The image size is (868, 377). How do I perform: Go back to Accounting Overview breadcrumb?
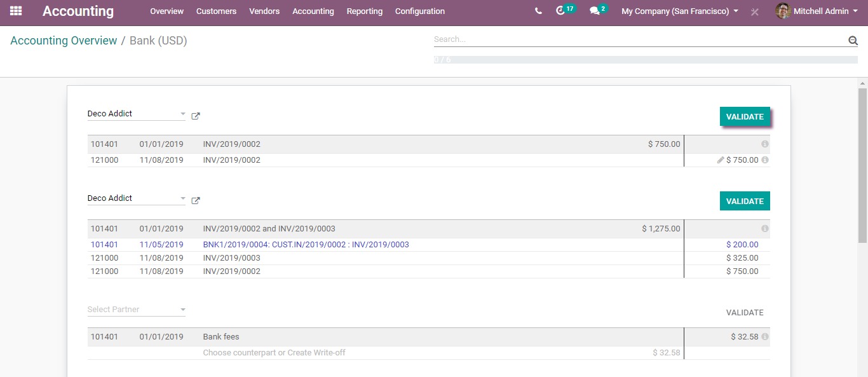[64, 41]
